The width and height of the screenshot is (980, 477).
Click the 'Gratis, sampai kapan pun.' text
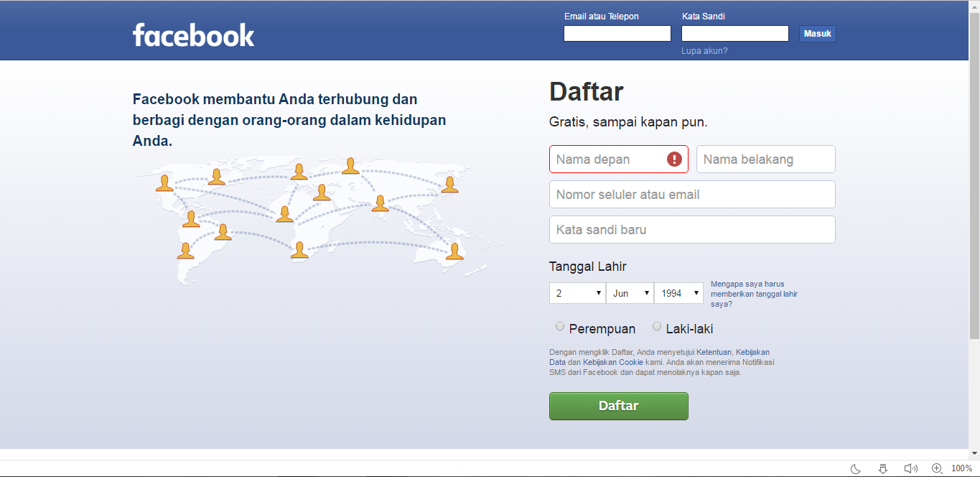point(628,122)
